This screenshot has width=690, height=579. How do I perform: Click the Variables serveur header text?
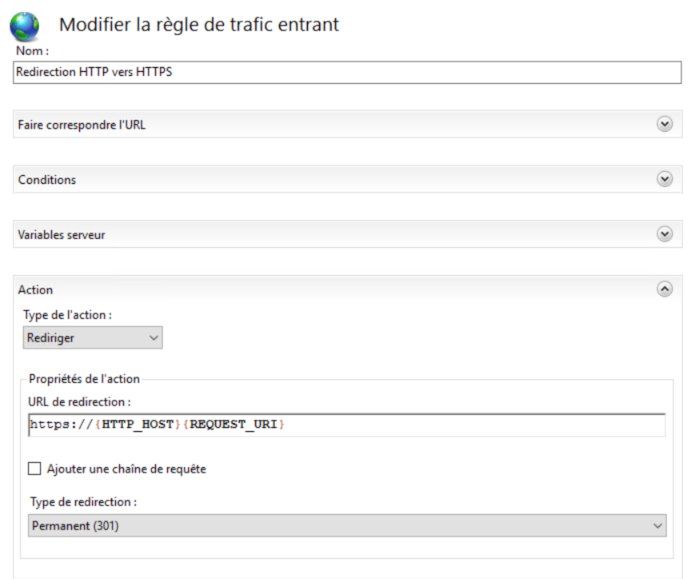pos(61,235)
